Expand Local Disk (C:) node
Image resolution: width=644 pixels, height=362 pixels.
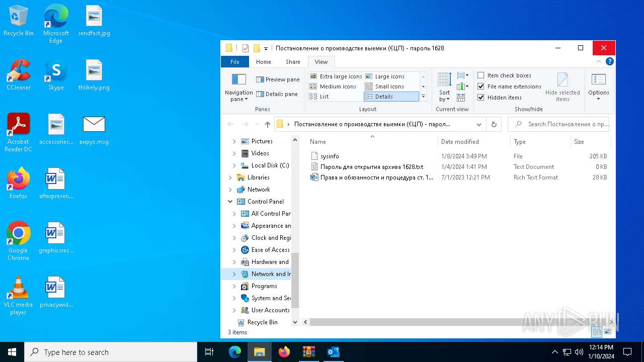pos(234,165)
